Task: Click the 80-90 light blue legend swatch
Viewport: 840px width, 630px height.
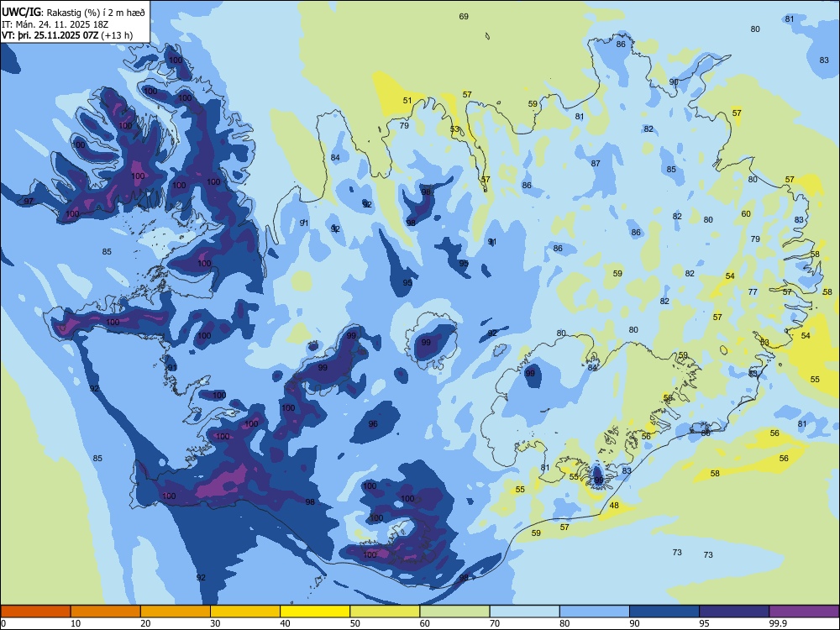Action: [594, 612]
